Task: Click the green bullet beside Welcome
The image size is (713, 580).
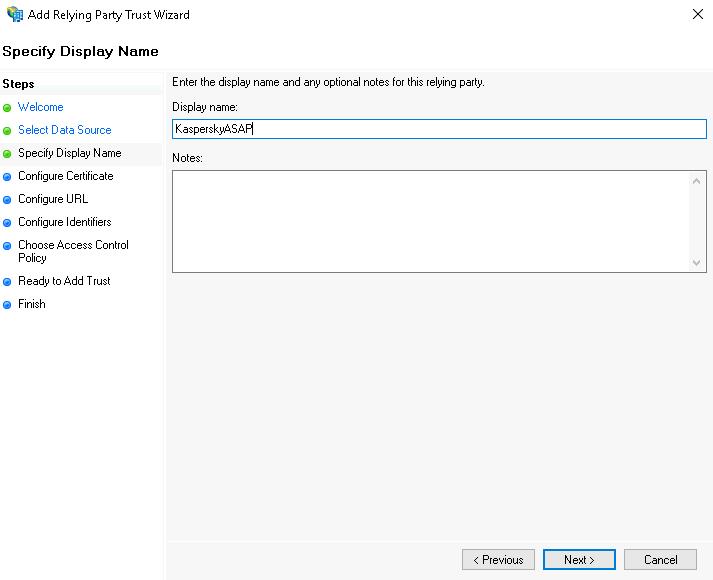Action: click(x=7, y=108)
